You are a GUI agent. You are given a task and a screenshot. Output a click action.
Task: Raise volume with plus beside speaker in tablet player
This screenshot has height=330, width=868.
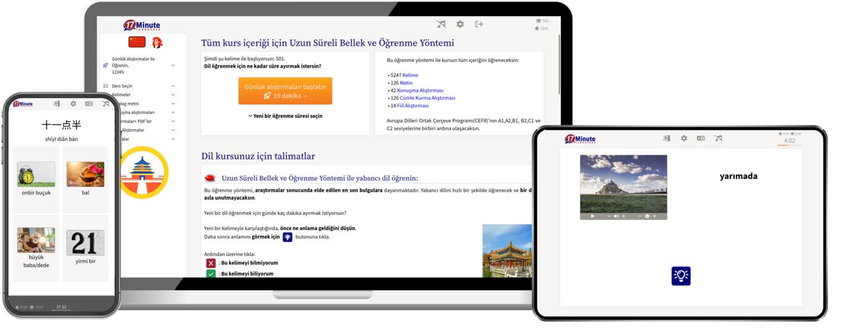[x=624, y=216]
